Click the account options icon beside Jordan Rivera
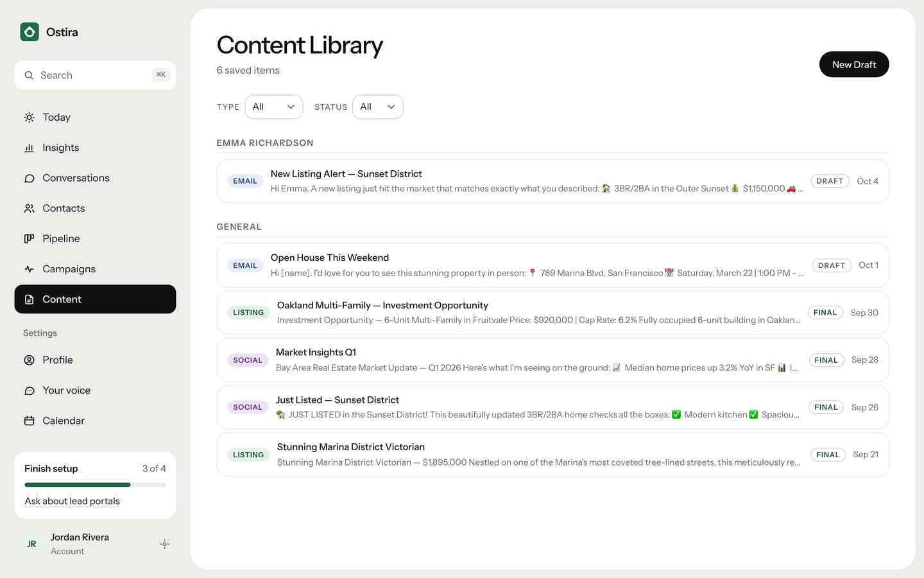Image resolution: width=924 pixels, height=578 pixels. pyautogui.click(x=164, y=544)
